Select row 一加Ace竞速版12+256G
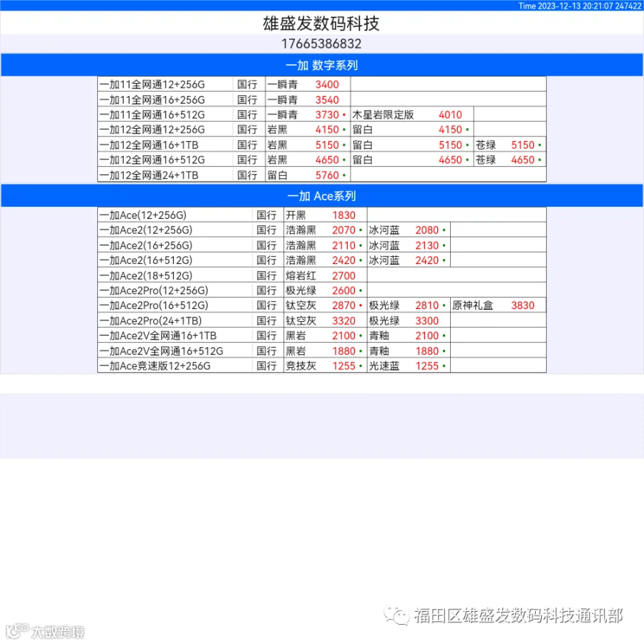Image resolution: width=644 pixels, height=644 pixels. [x=321, y=366]
